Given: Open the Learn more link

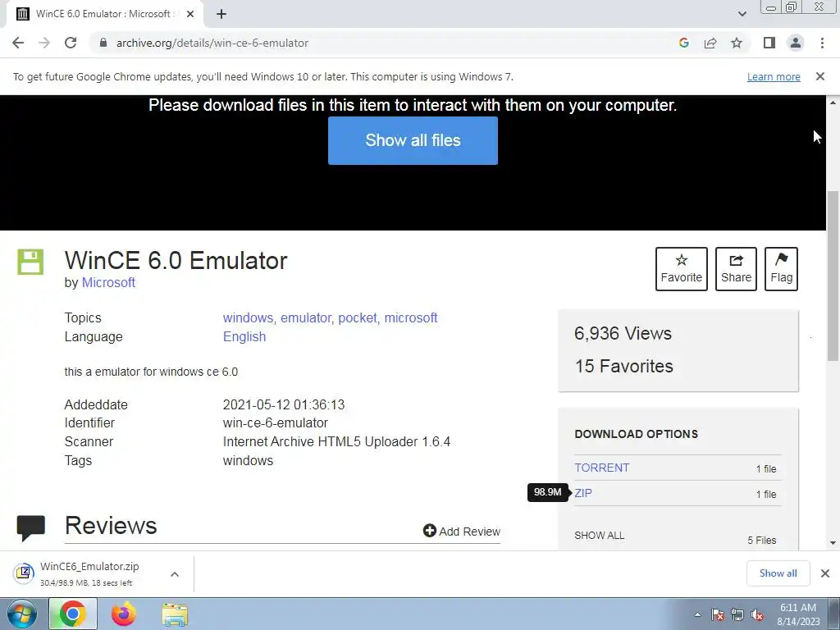Looking at the screenshot, I should pos(774,76).
